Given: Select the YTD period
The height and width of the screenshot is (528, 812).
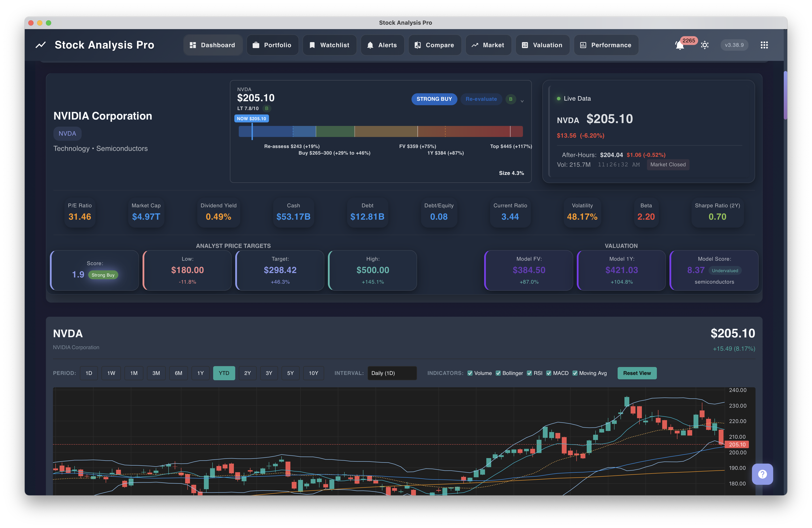Looking at the screenshot, I should coord(224,373).
